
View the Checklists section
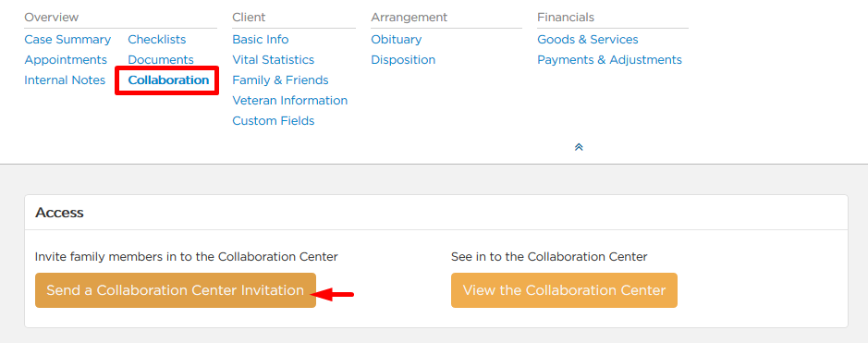coord(157,40)
